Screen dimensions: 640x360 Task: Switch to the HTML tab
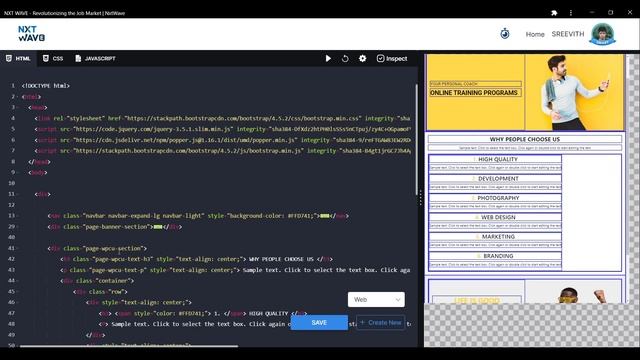point(18,58)
